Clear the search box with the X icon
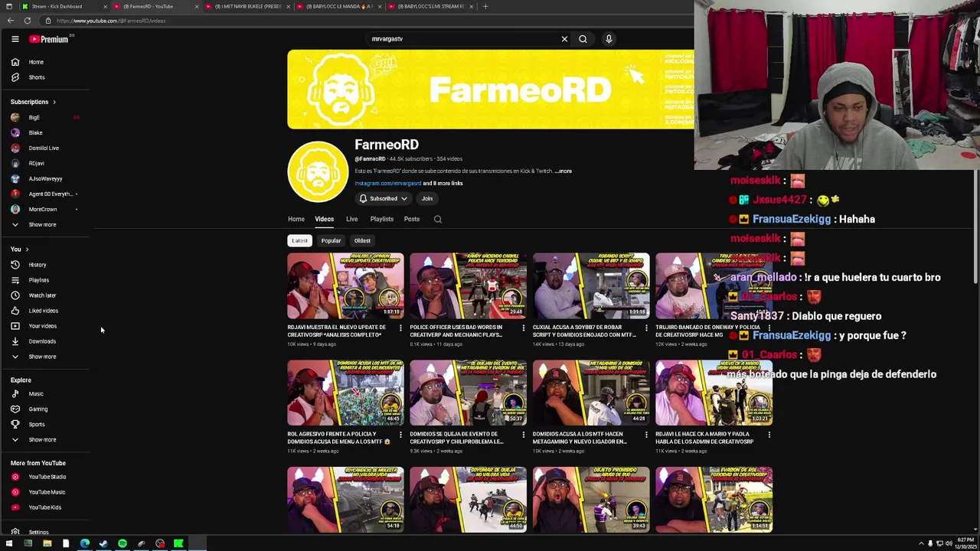980x551 pixels. click(564, 39)
